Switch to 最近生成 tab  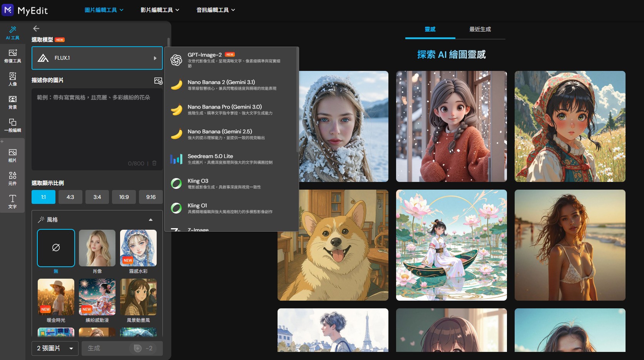(x=480, y=29)
